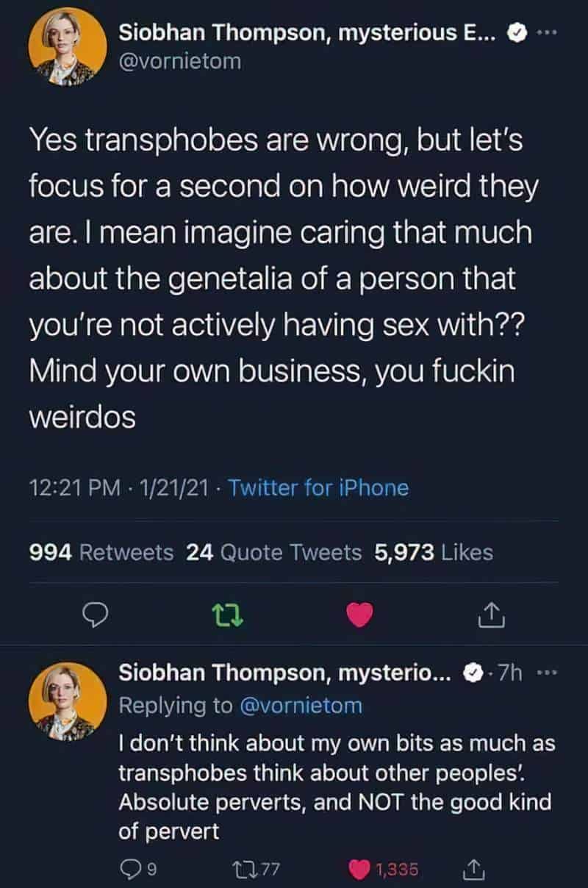Open the 'Twitter for iPhone' source link
The image size is (588, 888).
tap(318, 487)
